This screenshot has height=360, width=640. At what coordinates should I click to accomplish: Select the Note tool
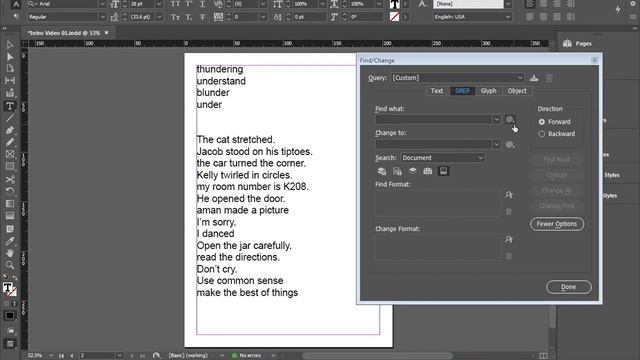10,229
